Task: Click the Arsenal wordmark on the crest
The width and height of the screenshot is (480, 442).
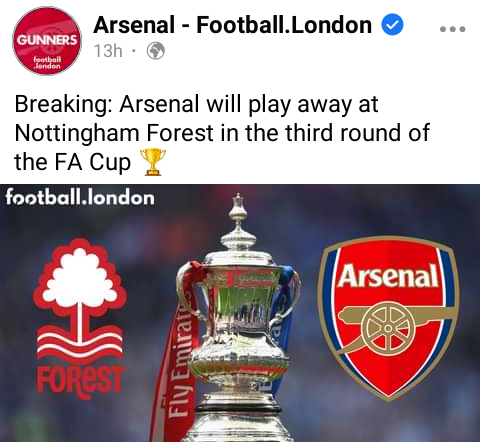Action: point(388,276)
